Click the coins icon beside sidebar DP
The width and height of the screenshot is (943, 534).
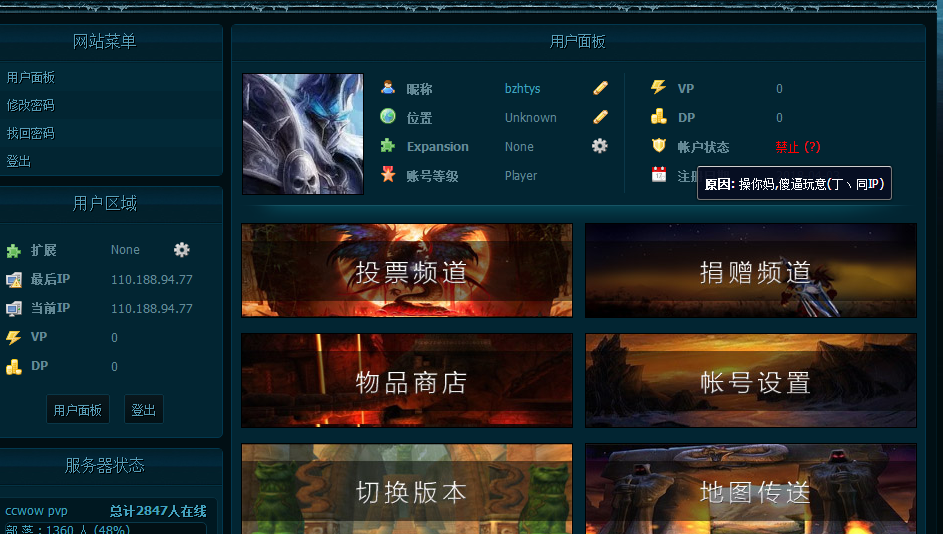click(13, 366)
